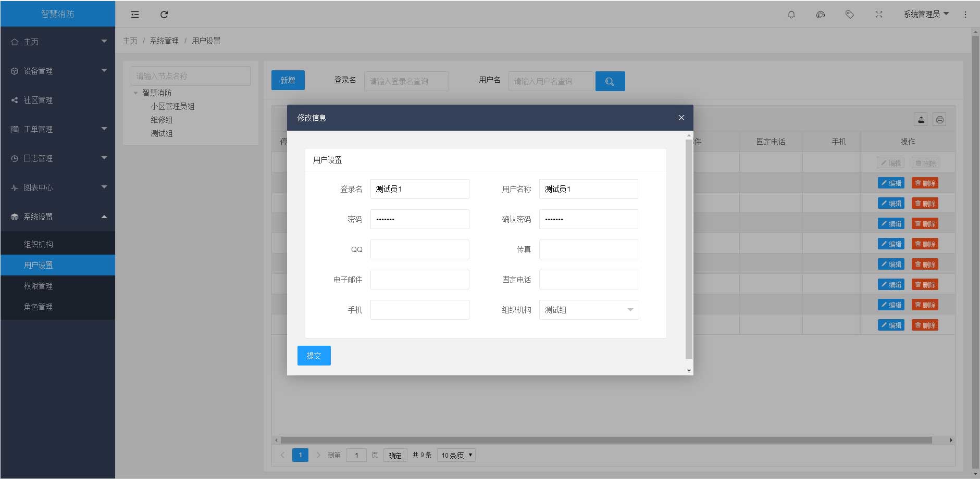This screenshot has width=980, height=479.
Task: Open the 10条/页 page size dropdown
Action: 456,455
